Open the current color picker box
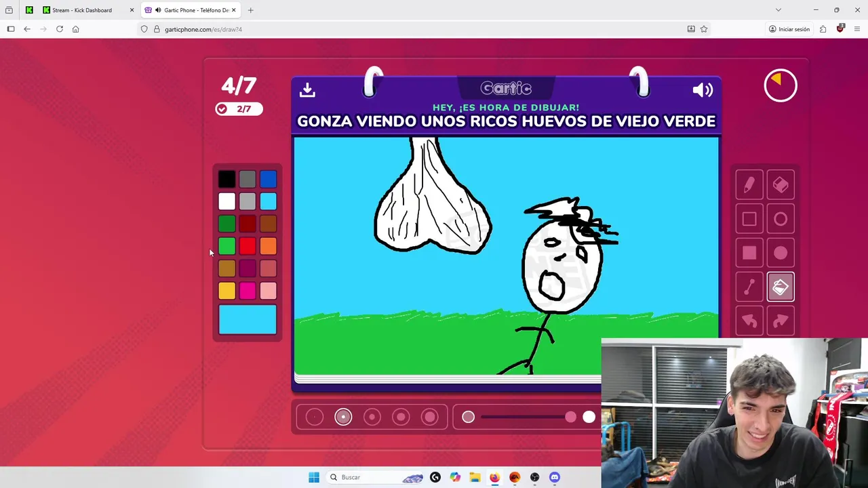 coord(248,319)
